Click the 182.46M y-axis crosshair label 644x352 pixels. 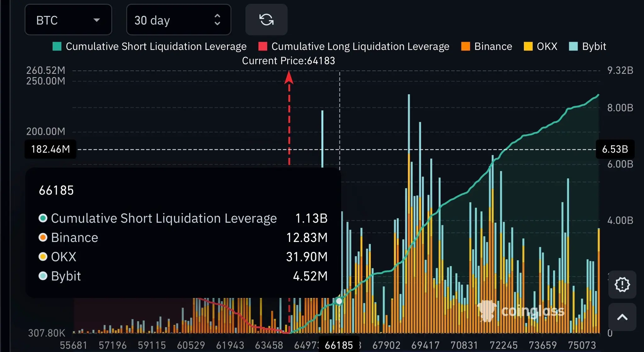pos(50,149)
